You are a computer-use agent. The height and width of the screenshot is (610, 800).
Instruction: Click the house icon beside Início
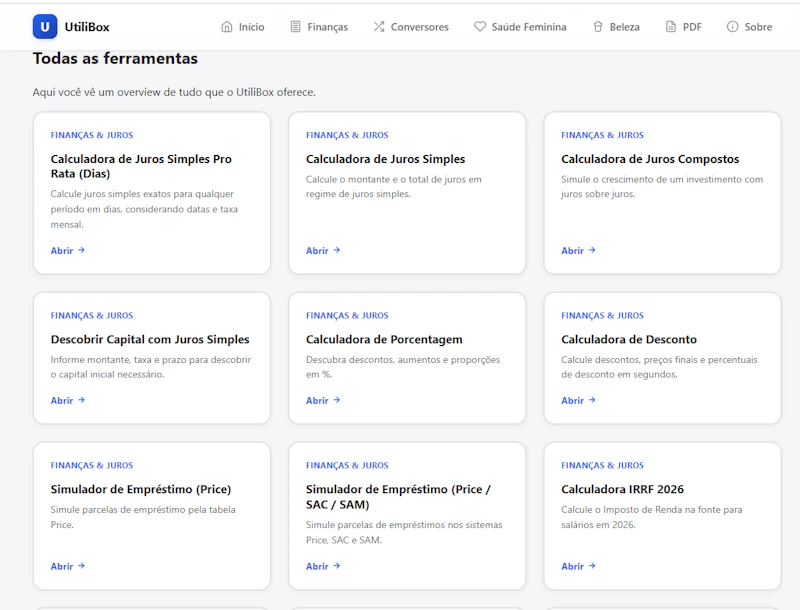[227, 27]
